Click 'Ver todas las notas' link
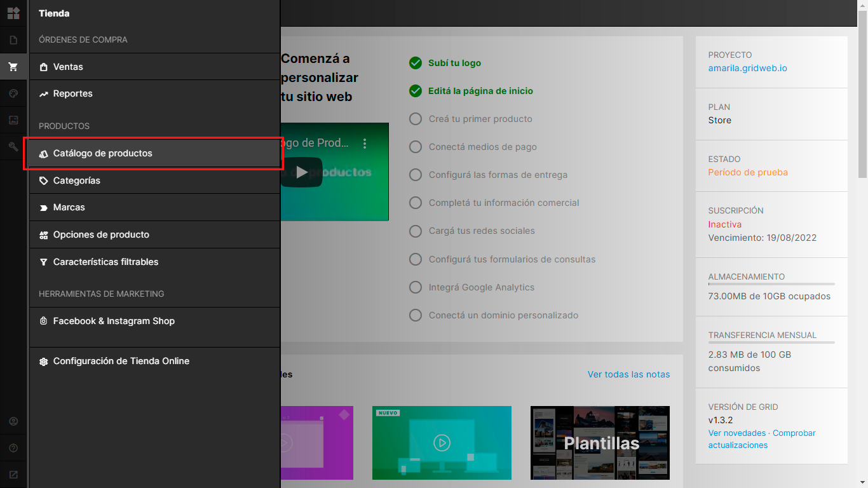 [x=628, y=374]
